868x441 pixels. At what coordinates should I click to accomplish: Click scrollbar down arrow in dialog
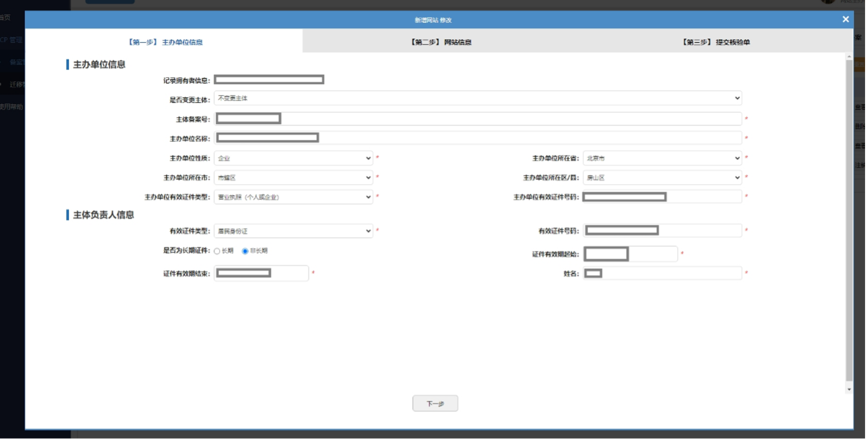pos(849,390)
